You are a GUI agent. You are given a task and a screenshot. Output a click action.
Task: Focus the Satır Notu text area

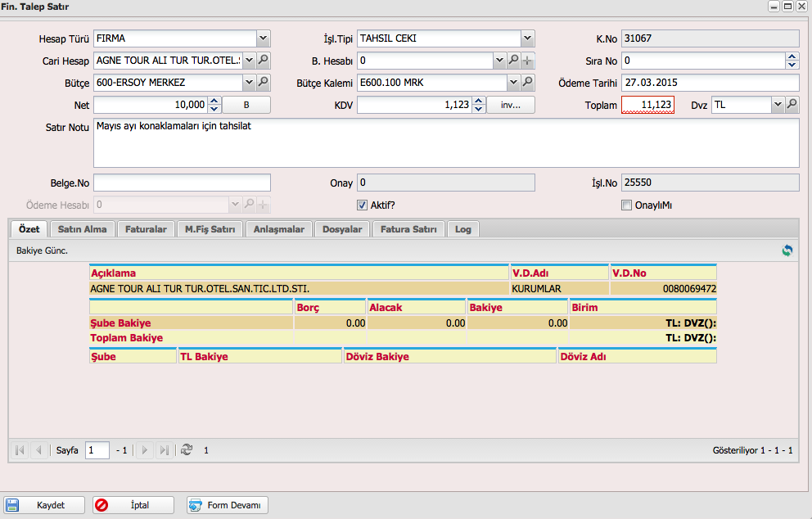(x=446, y=143)
